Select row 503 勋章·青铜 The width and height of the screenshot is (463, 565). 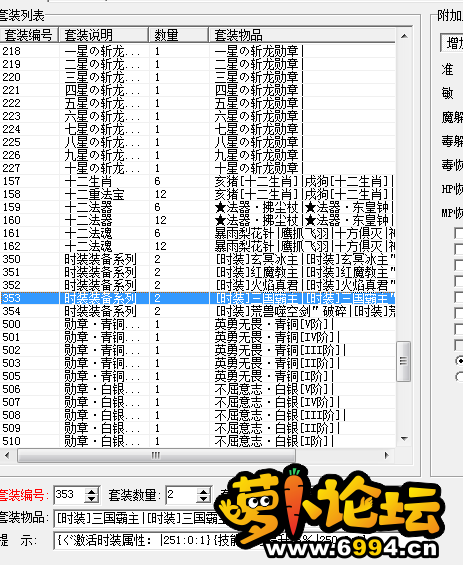pyautogui.click(x=197, y=363)
